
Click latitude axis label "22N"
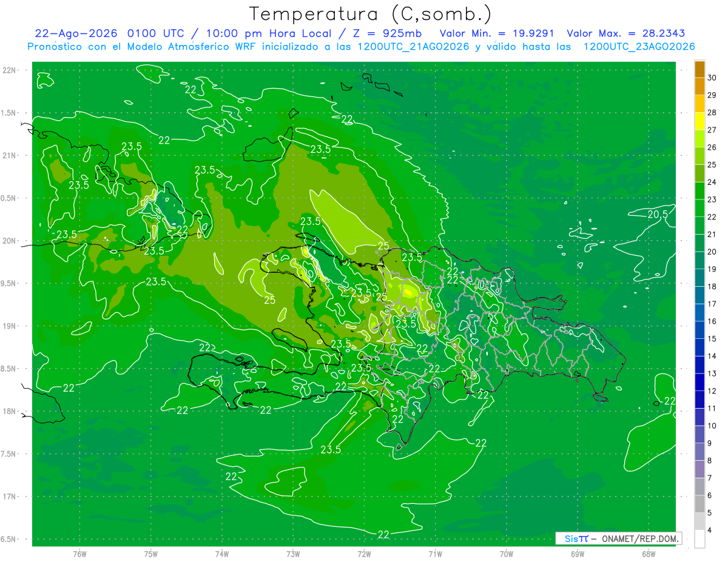pos(10,70)
